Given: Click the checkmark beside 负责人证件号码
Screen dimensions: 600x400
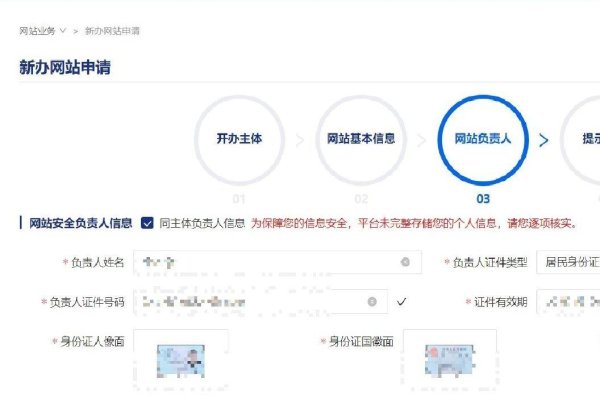Looking at the screenshot, I should 401,302.
